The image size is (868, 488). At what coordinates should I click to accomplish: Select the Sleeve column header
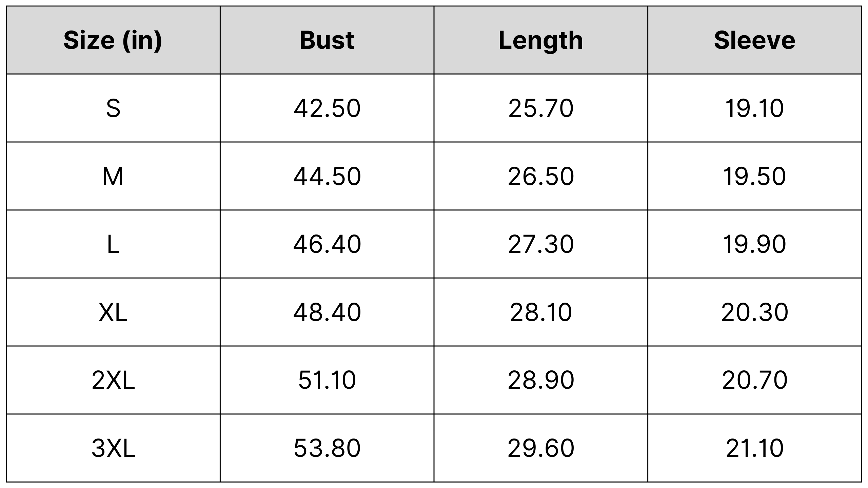754,40
